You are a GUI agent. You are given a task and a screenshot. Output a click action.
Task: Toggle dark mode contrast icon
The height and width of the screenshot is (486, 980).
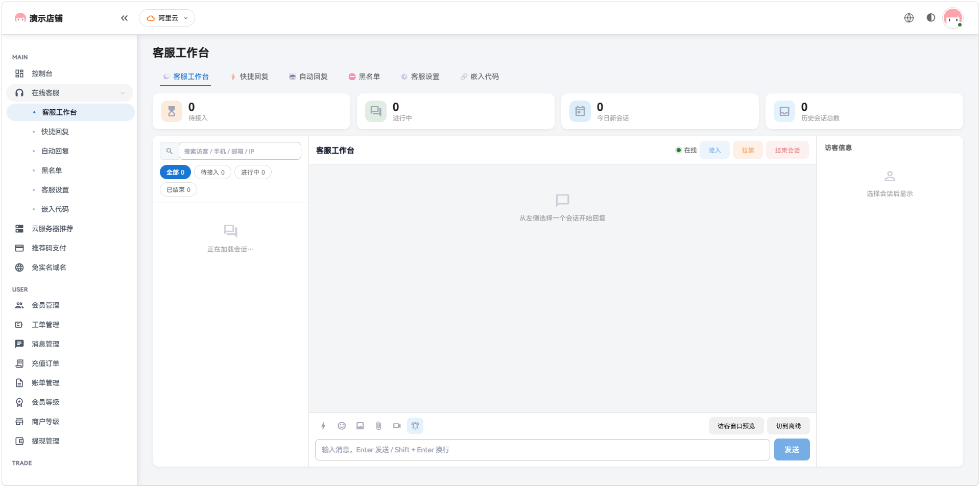[x=931, y=18]
